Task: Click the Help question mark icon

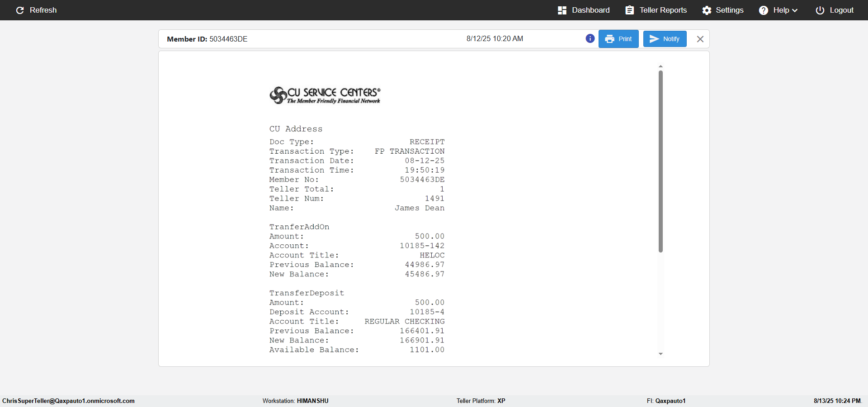Action: click(x=763, y=10)
